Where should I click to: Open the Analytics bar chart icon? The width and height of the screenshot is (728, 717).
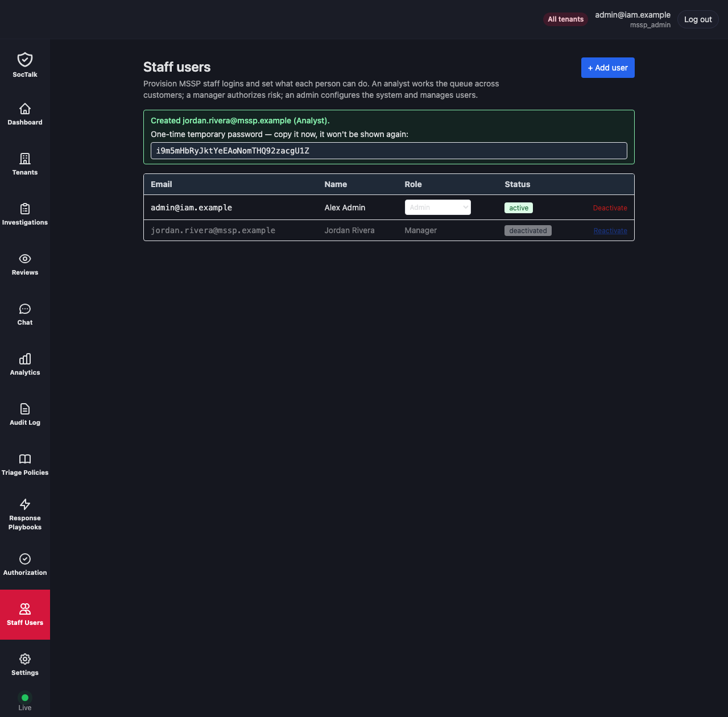pyautogui.click(x=25, y=359)
